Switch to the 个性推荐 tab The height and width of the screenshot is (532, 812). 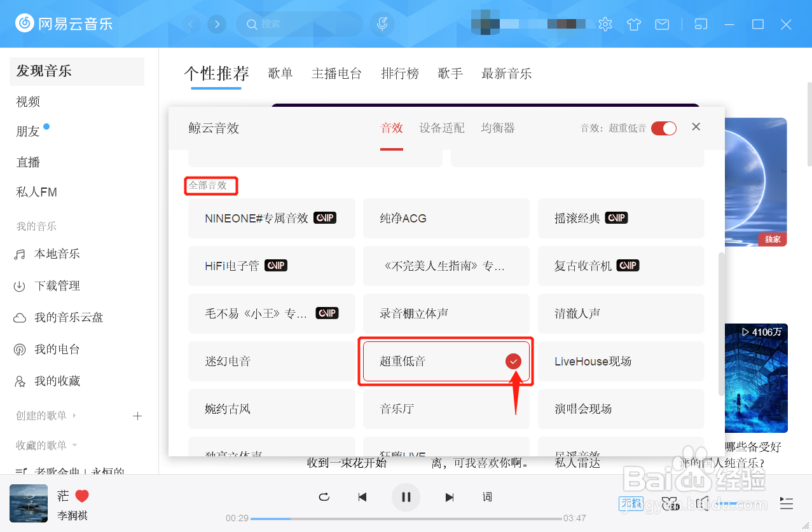point(216,74)
